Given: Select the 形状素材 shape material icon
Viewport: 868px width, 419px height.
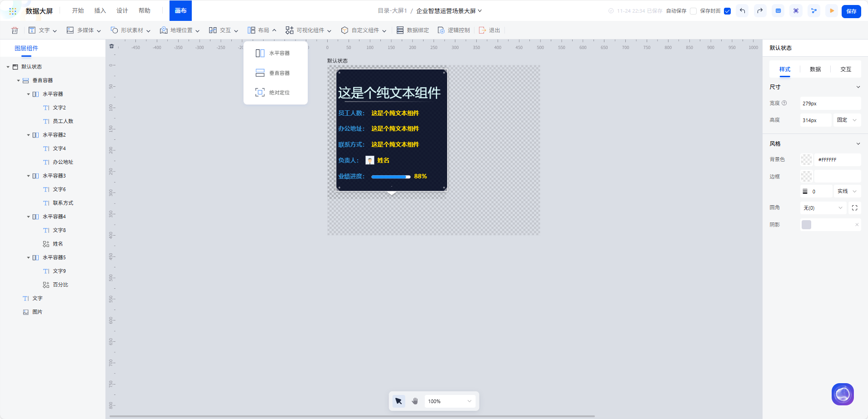Looking at the screenshot, I should (114, 30).
